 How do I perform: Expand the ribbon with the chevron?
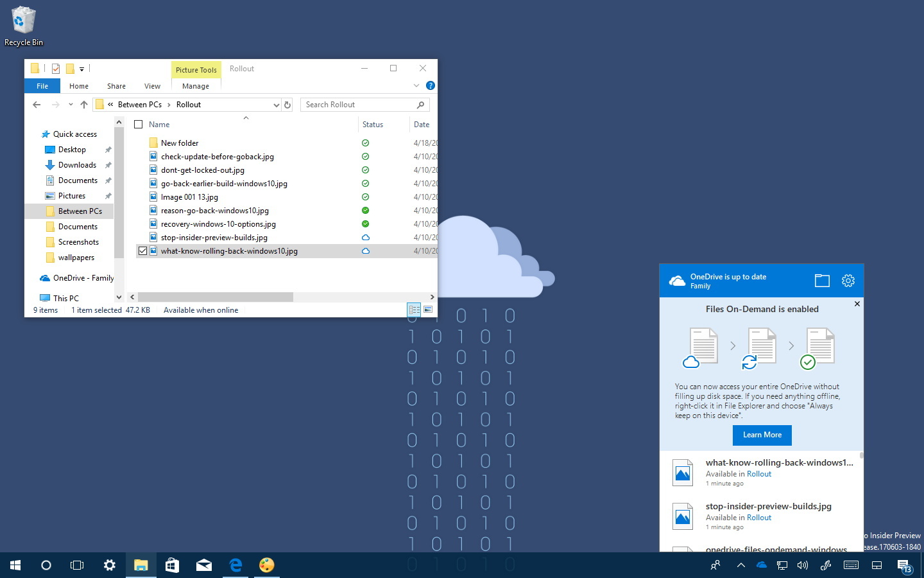[416, 85]
